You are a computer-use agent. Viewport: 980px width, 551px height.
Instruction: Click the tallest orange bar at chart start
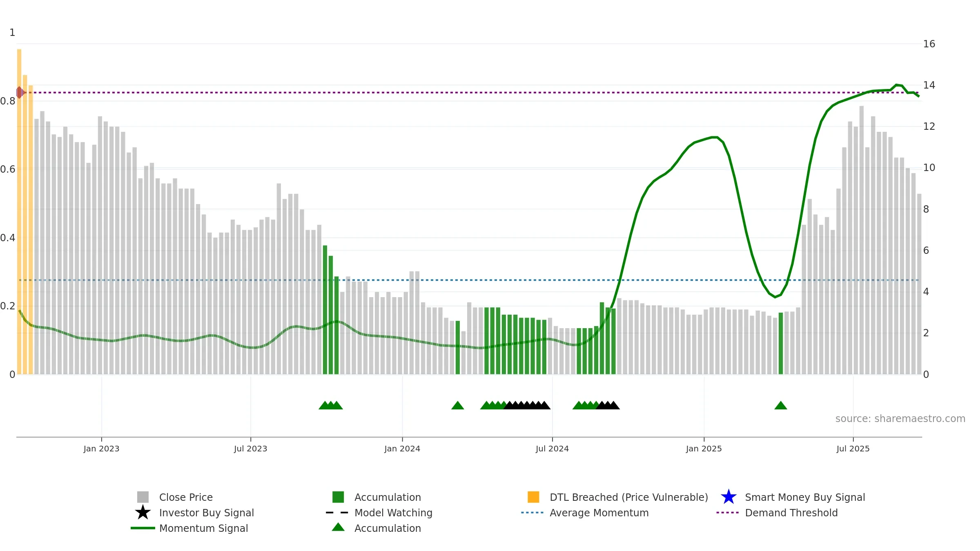(19, 211)
